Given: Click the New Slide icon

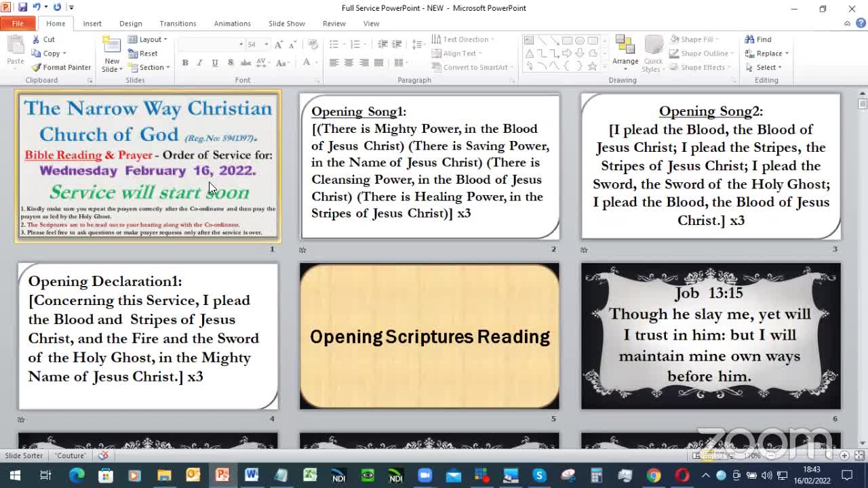Looking at the screenshot, I should (112, 46).
